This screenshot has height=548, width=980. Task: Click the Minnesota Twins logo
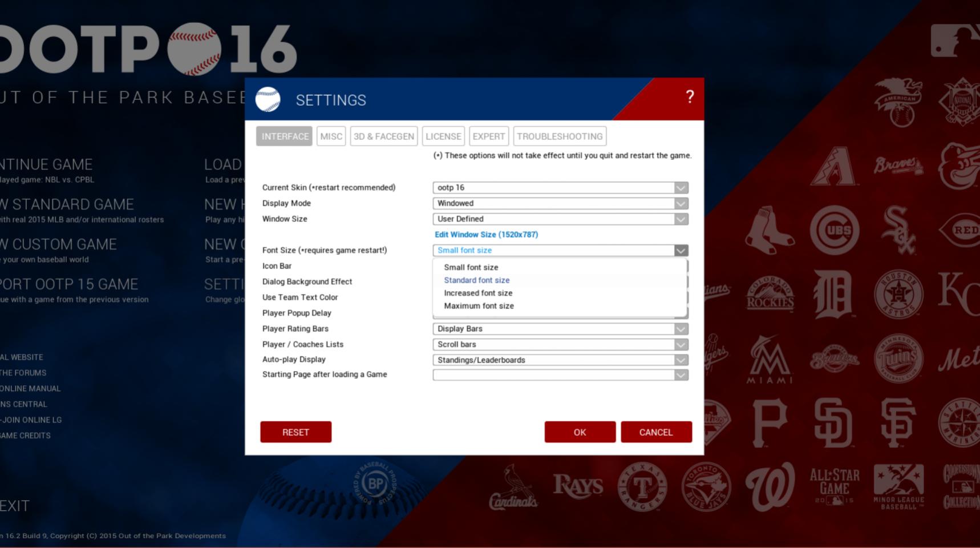(x=898, y=358)
